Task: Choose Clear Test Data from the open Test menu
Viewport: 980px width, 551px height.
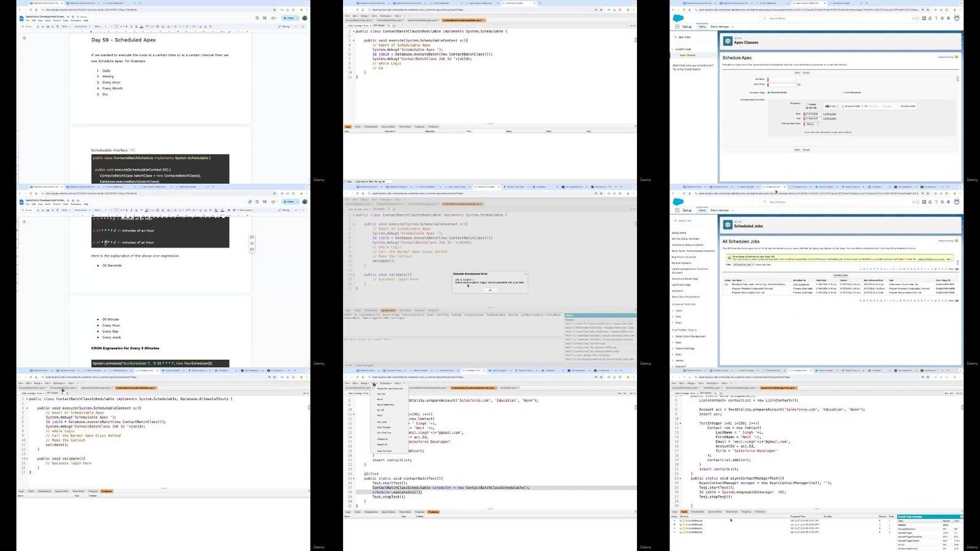Action: click(384, 451)
